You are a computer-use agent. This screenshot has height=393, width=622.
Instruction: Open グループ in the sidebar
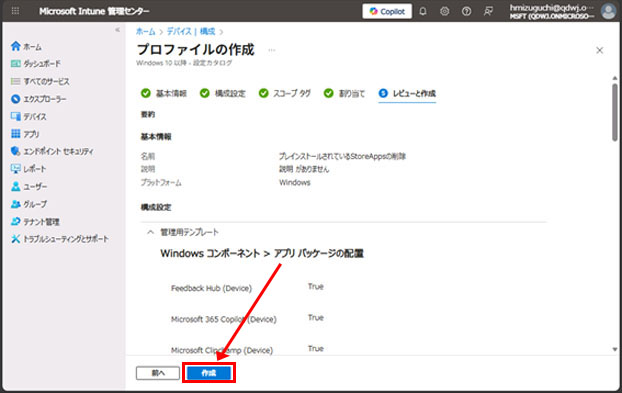click(x=29, y=204)
